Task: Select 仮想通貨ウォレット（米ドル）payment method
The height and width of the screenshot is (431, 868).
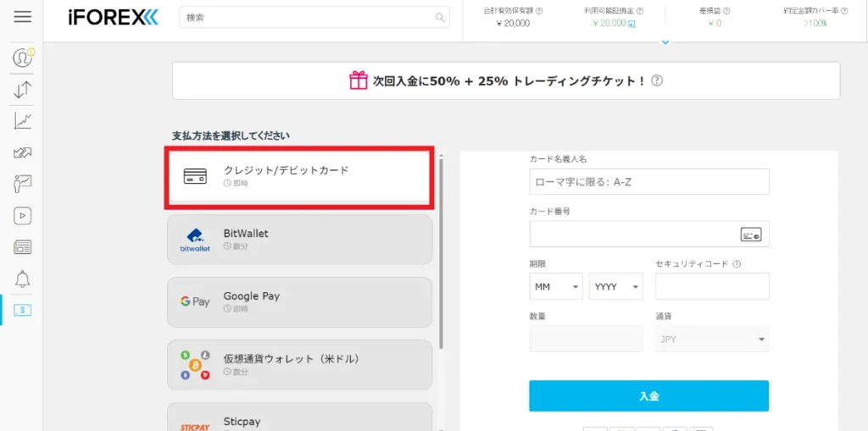Action: (x=299, y=365)
